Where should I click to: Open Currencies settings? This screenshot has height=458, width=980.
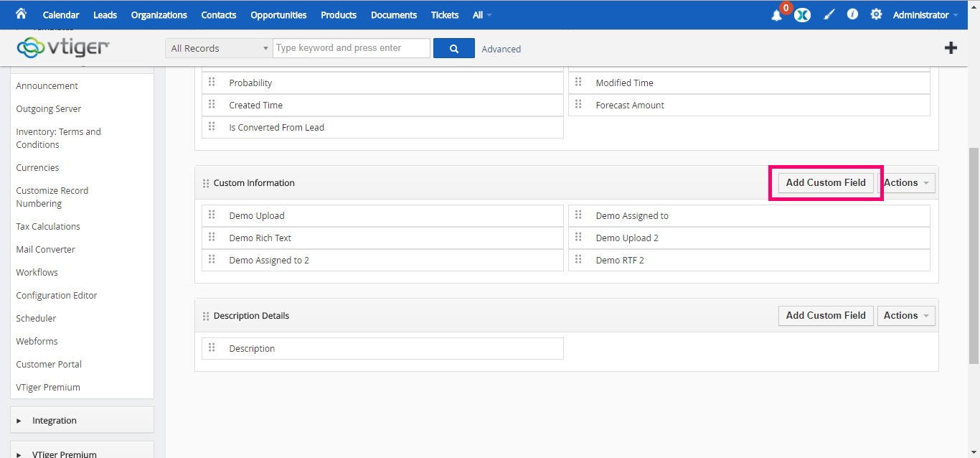37,167
